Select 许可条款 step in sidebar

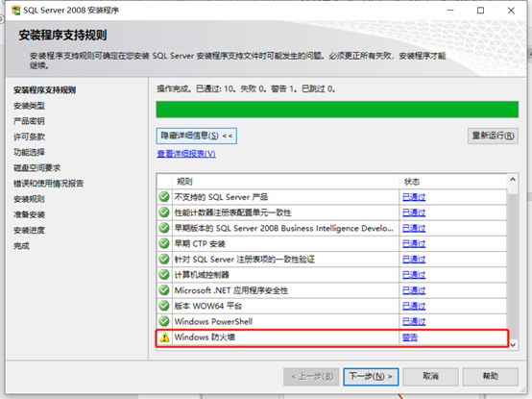(29, 137)
